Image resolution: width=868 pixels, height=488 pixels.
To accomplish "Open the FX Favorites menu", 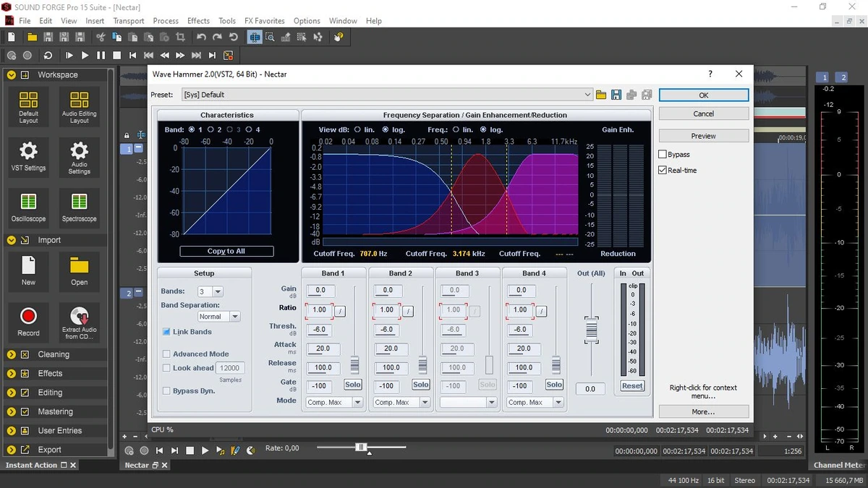I will tap(264, 21).
